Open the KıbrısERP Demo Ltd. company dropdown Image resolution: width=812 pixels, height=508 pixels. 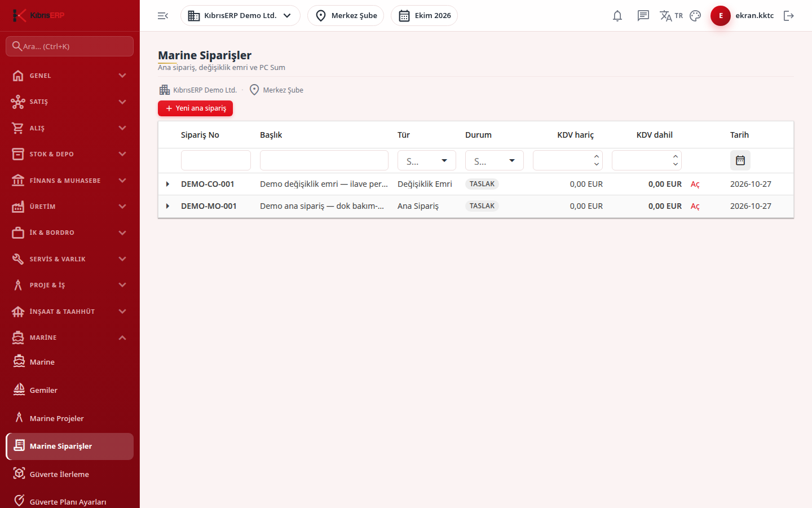(x=240, y=16)
